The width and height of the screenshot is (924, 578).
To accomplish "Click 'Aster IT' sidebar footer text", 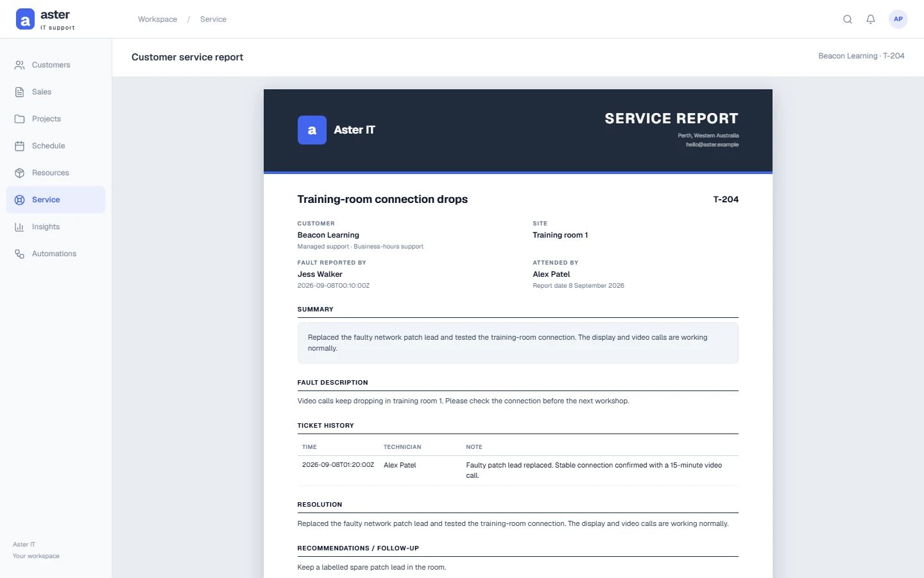I will click(x=24, y=545).
